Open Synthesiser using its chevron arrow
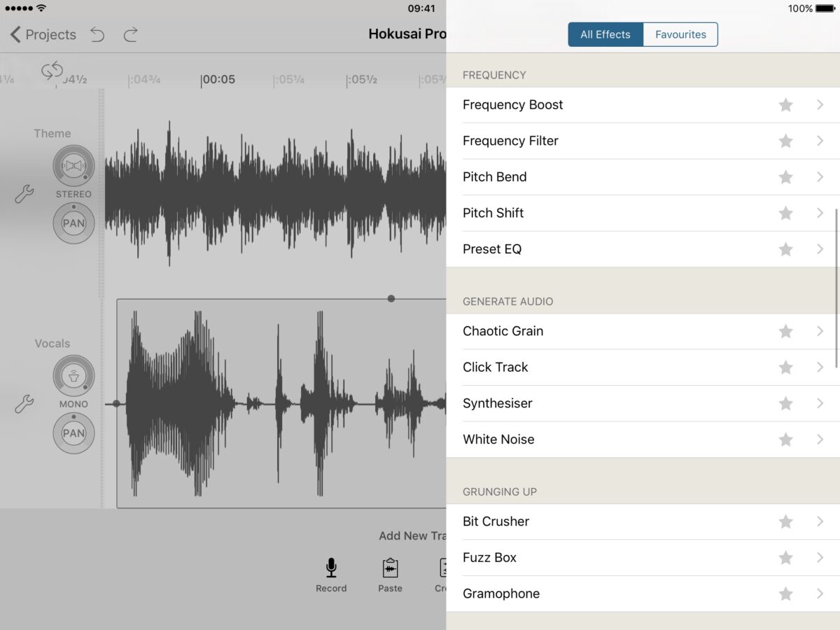 [820, 403]
